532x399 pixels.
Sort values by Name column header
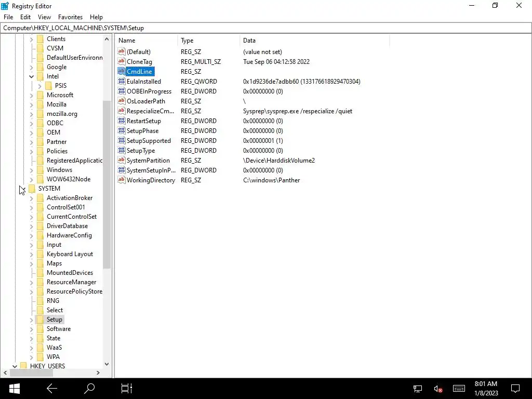(x=146, y=41)
